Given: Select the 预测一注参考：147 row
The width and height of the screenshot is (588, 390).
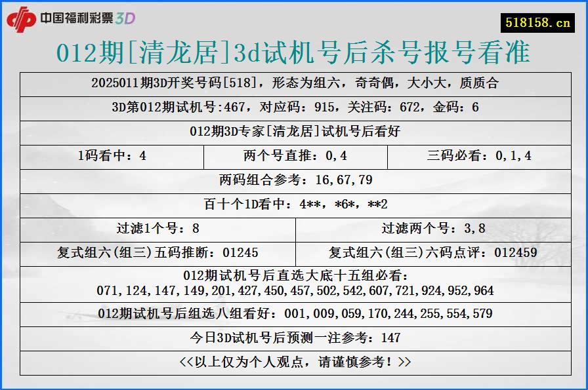Looking at the screenshot, I should 294,339.
